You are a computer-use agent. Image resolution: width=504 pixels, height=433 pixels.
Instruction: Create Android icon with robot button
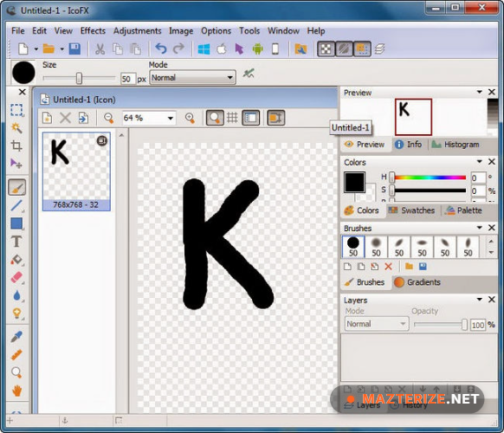(x=257, y=48)
